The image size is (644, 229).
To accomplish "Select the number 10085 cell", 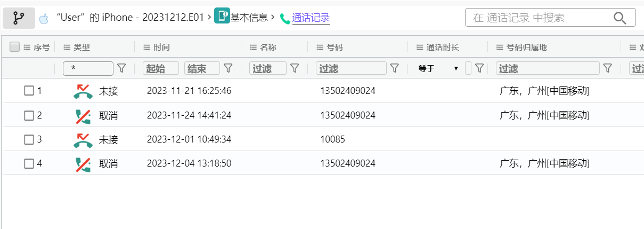I will coord(332,140).
